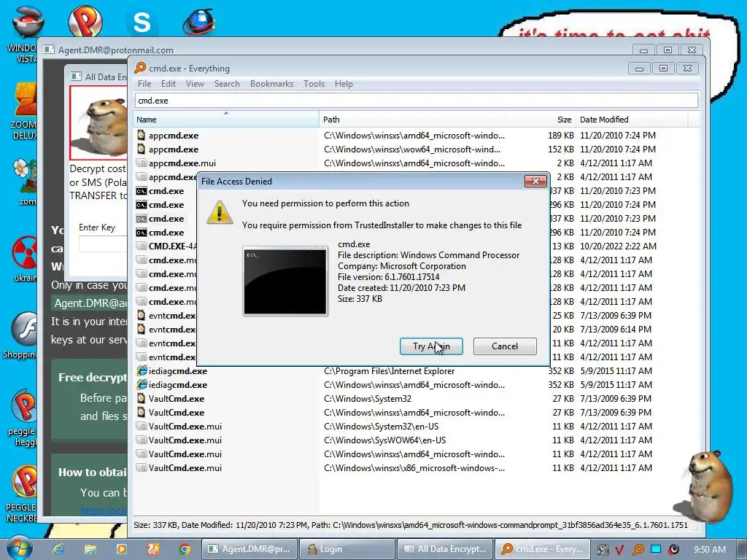Open the Flash Shopping desktop icon
This screenshot has width=747, height=560.
click(25, 329)
